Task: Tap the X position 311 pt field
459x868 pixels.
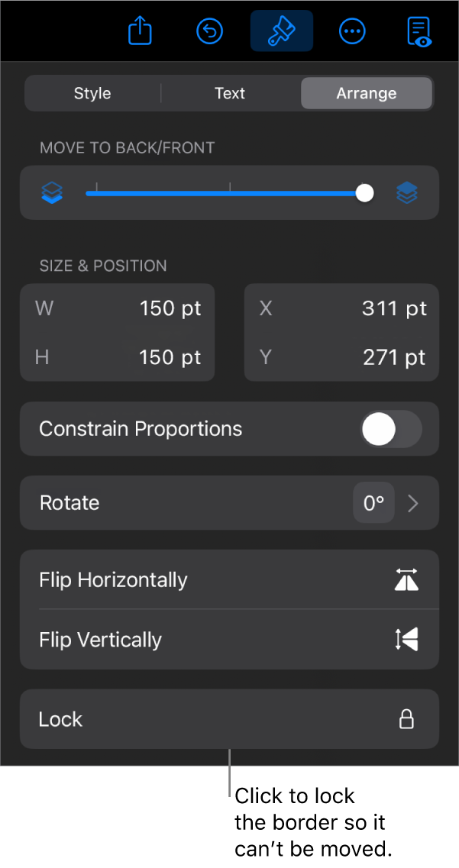Action: click(393, 308)
